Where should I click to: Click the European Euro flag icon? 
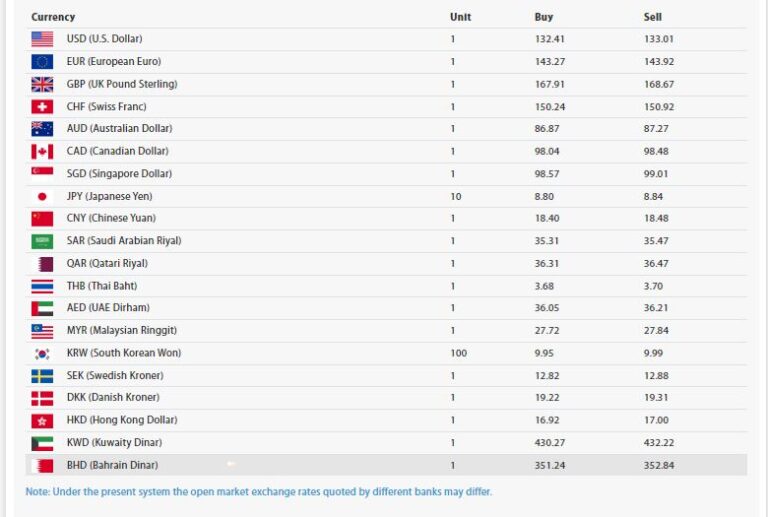coord(42,61)
